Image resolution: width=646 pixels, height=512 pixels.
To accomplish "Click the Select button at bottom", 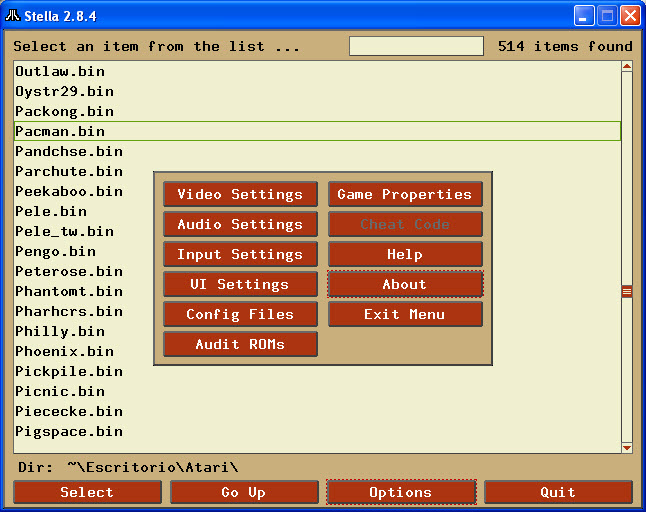I will click(x=87, y=492).
